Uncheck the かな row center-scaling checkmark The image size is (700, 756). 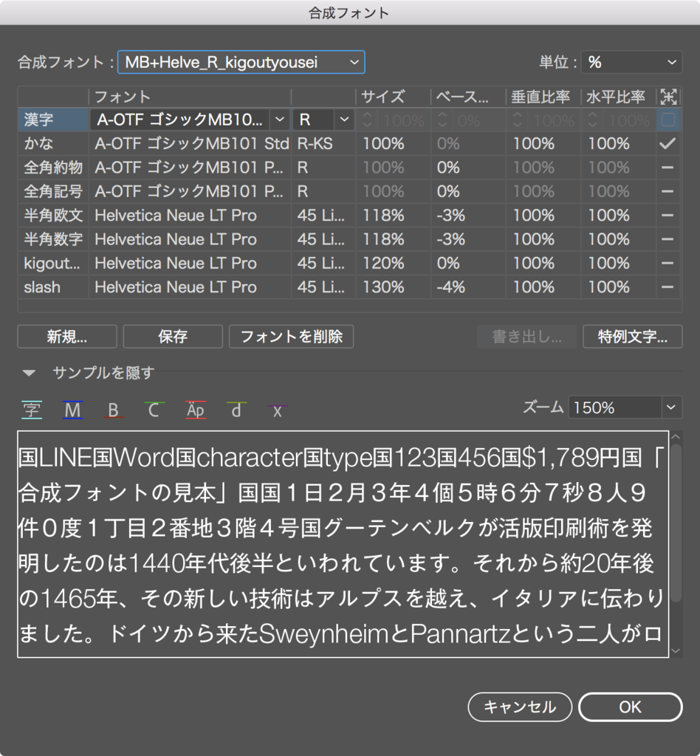coord(668,143)
